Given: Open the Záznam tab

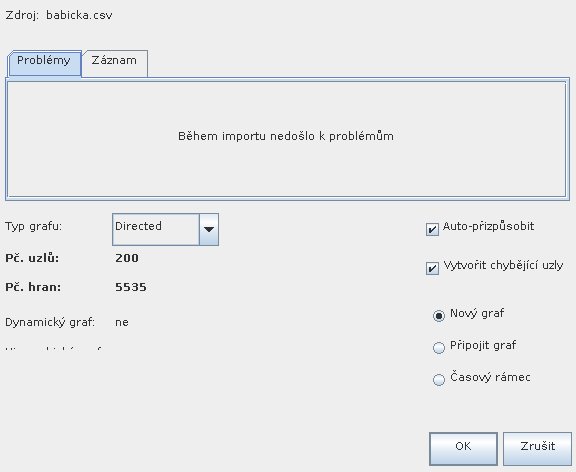Looking at the screenshot, I should pyautogui.click(x=115, y=64).
